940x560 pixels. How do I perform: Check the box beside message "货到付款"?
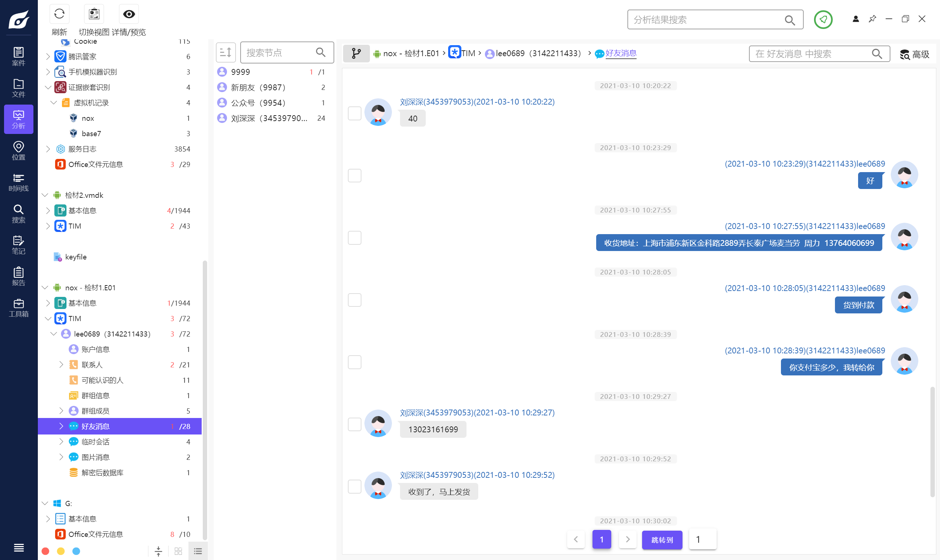(354, 300)
